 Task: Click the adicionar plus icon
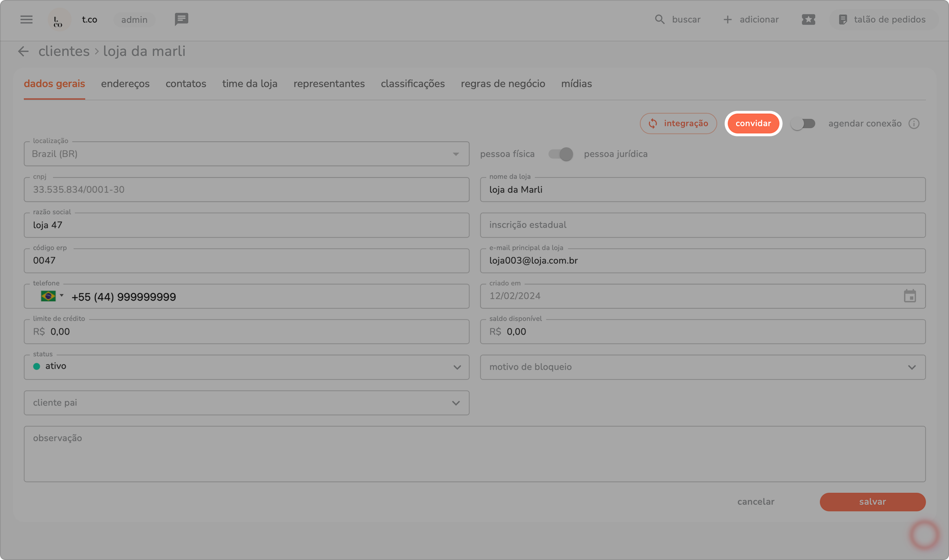click(x=727, y=19)
